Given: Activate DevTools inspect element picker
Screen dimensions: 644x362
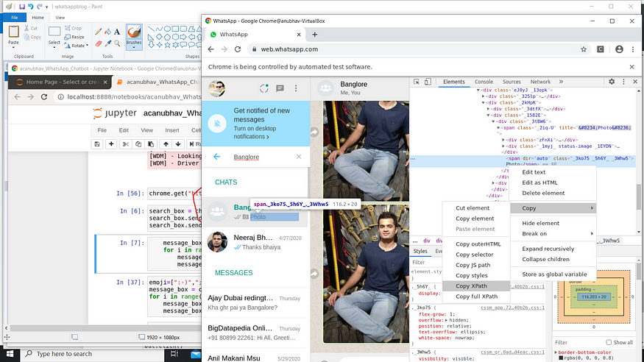Looking at the screenshot, I should pyautogui.click(x=417, y=82).
